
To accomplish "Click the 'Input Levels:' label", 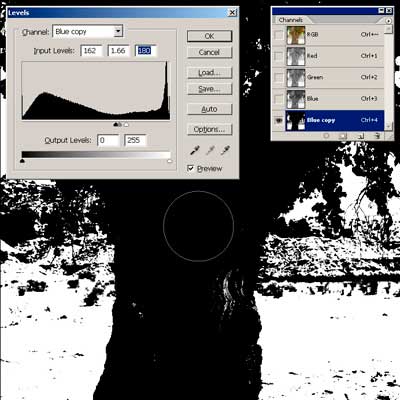I will [x=54, y=51].
